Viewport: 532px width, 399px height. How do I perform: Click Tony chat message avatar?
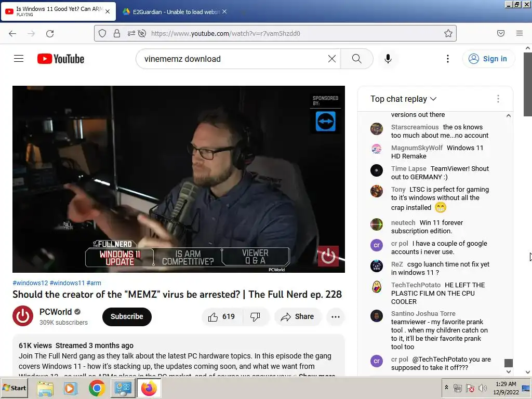click(x=377, y=191)
